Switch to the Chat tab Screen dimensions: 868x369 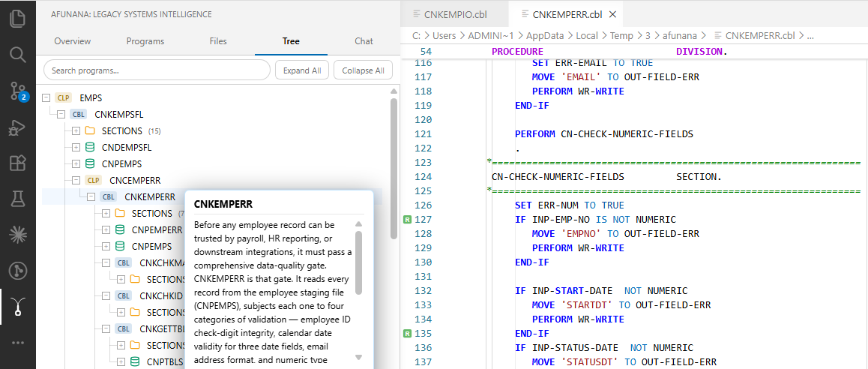click(364, 41)
